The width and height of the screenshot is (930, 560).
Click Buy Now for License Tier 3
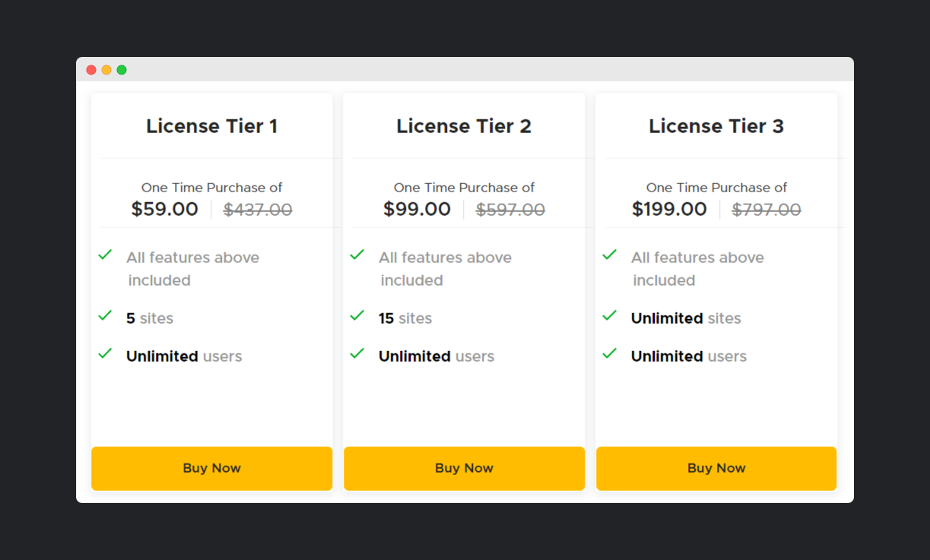click(x=716, y=468)
